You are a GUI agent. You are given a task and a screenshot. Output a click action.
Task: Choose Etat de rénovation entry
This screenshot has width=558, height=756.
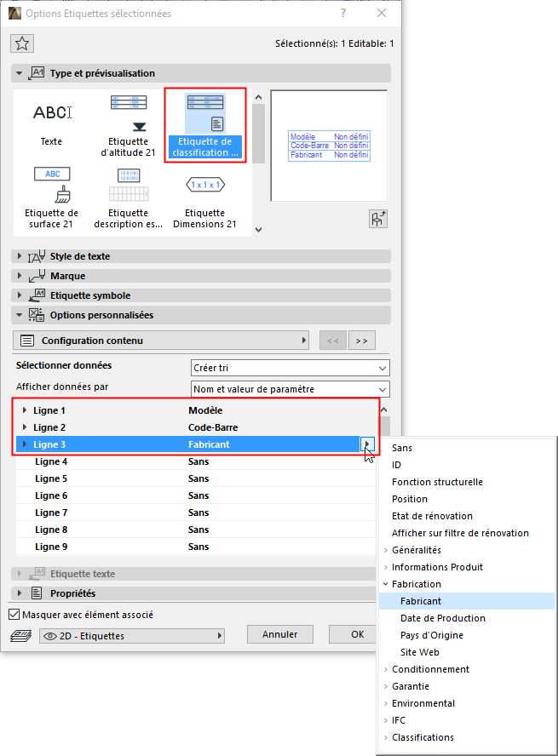[x=432, y=516]
